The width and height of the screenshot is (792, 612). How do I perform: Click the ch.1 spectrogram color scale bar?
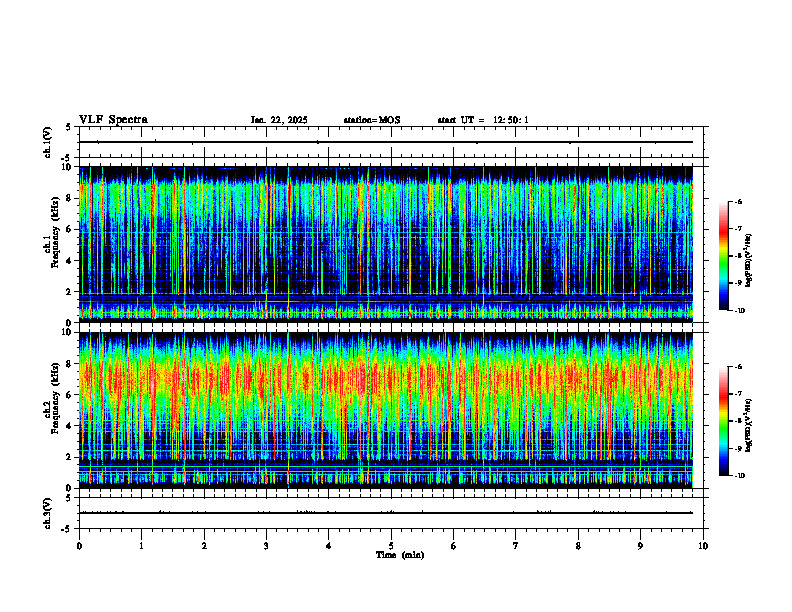[x=724, y=256]
